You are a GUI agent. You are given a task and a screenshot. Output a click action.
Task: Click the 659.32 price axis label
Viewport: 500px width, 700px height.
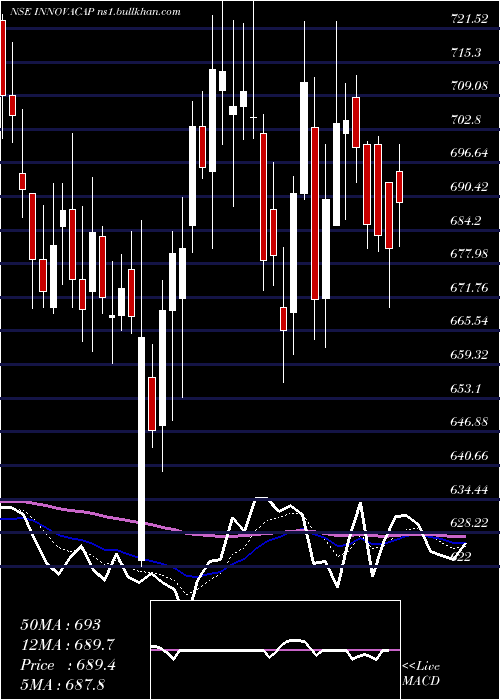coord(470,355)
